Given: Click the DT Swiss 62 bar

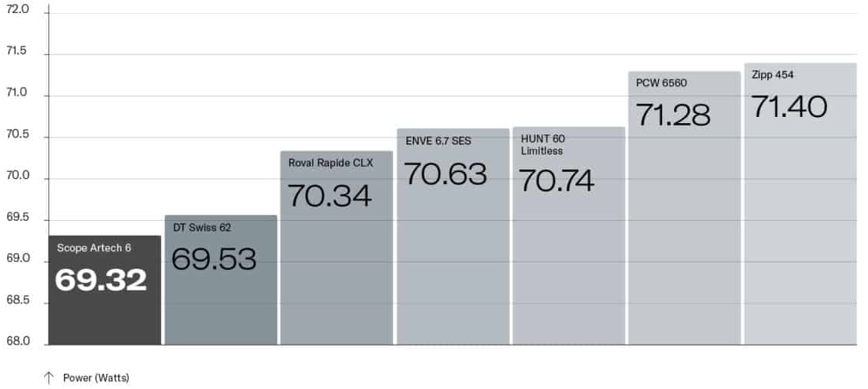Looking at the screenshot, I should coord(221,280).
